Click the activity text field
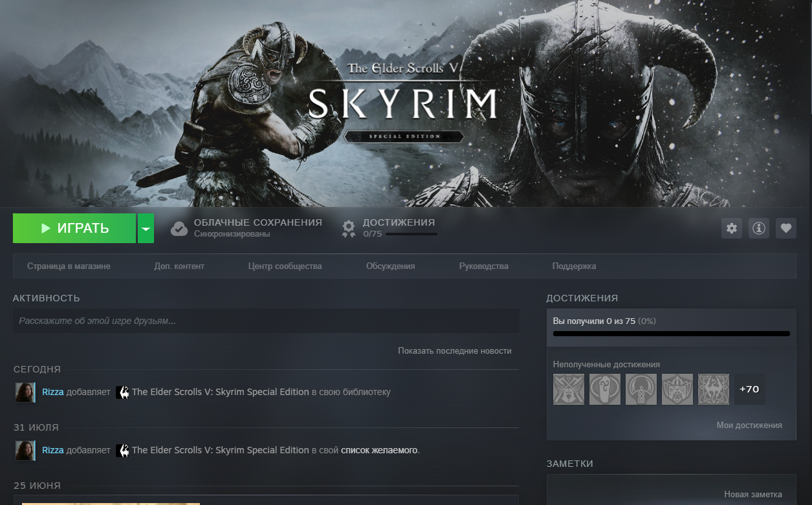Image resolution: width=812 pixels, height=505 pixels. click(x=266, y=321)
